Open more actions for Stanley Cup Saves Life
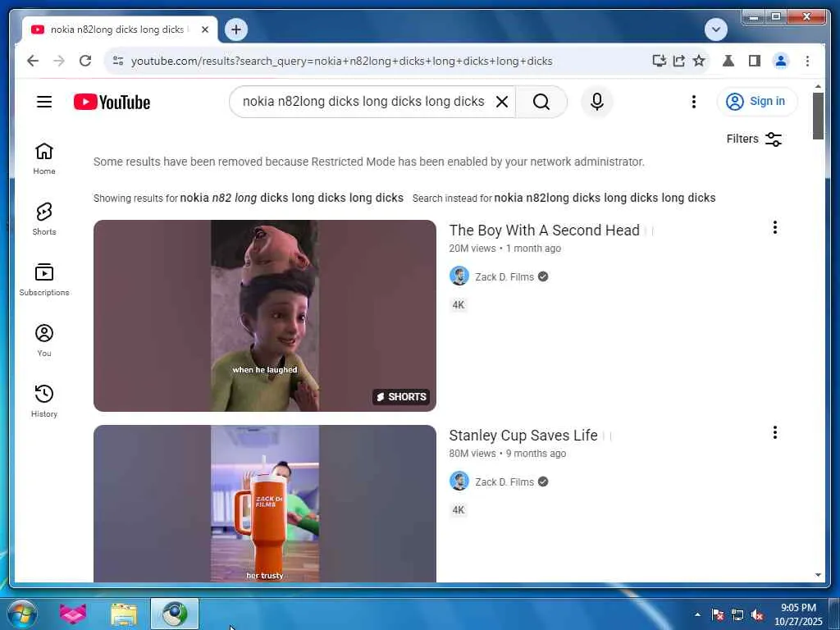840x630 pixels. pyautogui.click(x=774, y=433)
